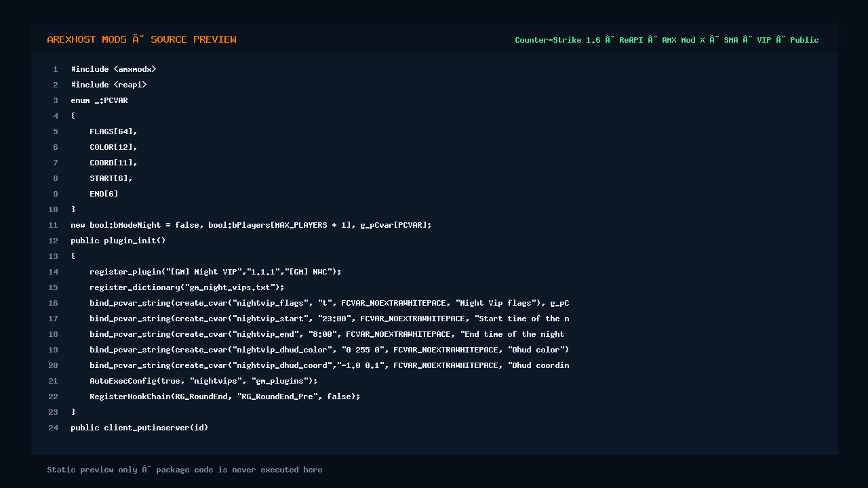Click line number 10 in the gutter
The image size is (868, 488).
tap(54, 209)
